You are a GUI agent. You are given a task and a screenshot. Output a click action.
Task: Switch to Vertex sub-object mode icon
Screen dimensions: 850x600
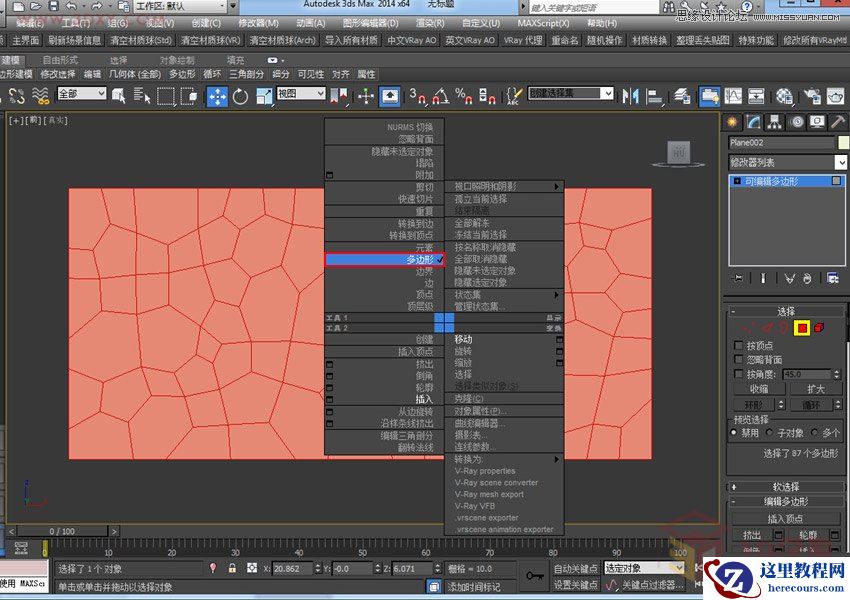[x=747, y=328]
